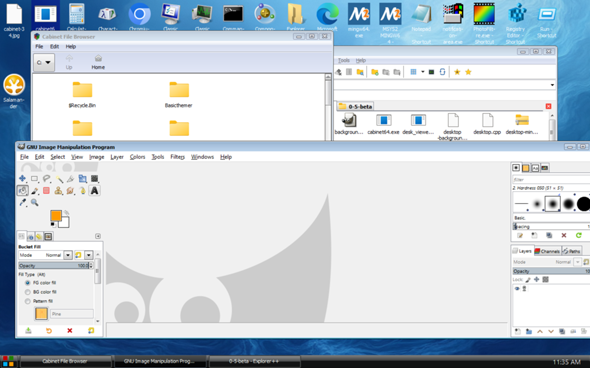The image size is (590, 368).
Task: Delete brush with red X in Brushes panel
Action: coord(564,236)
